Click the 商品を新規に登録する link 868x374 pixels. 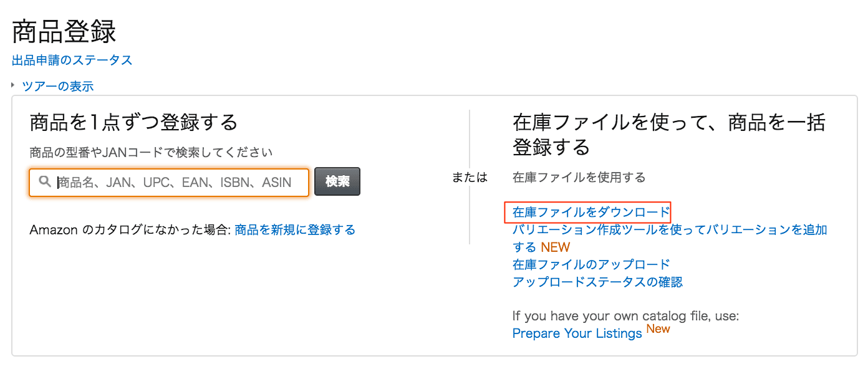tap(295, 230)
